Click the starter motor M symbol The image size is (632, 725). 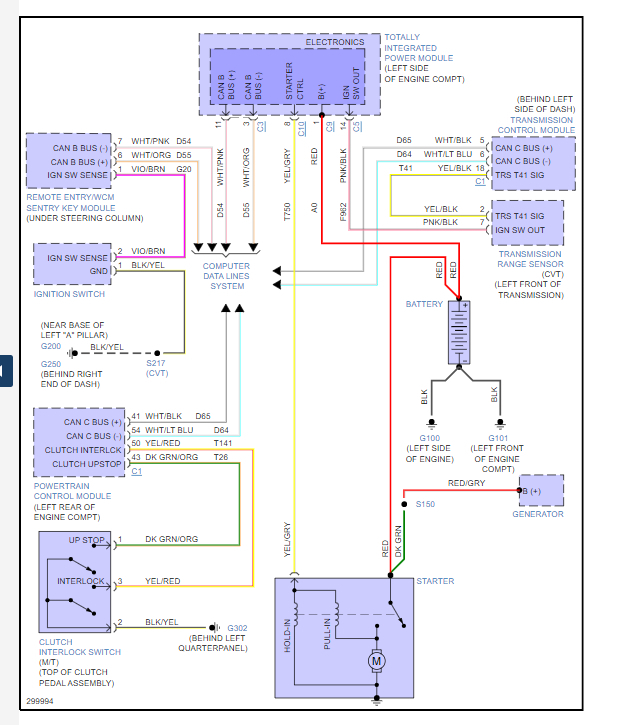376,661
